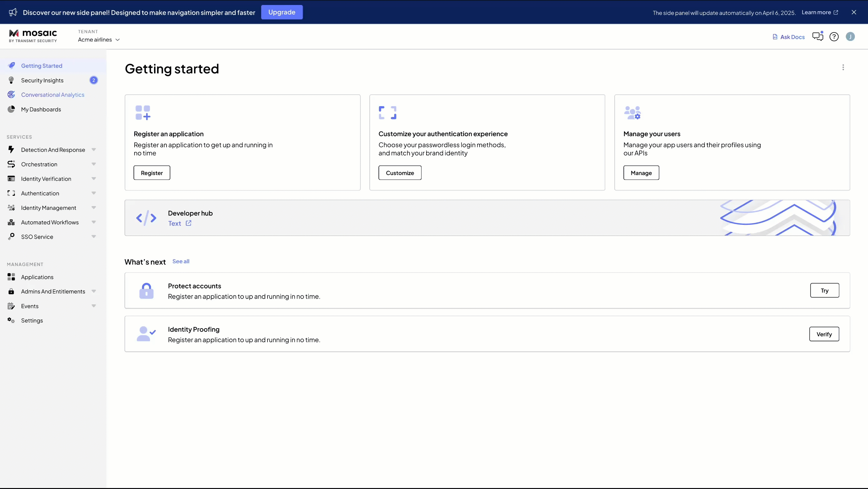The height and width of the screenshot is (489, 868).
Task: Click the announcement megaphone icon
Action: tap(13, 12)
